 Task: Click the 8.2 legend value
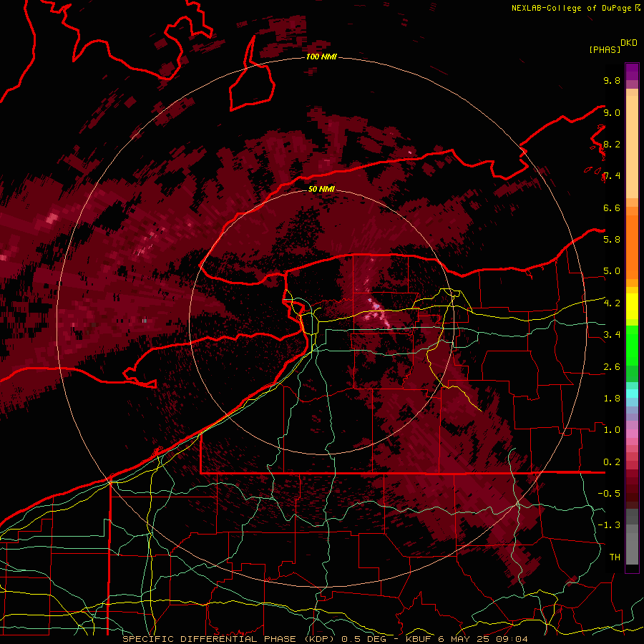[x=612, y=144]
